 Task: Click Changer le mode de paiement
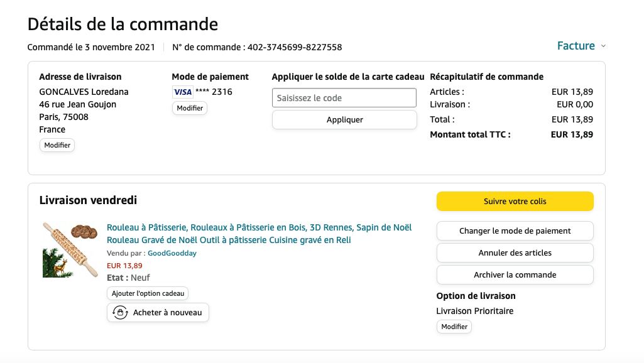(x=515, y=230)
